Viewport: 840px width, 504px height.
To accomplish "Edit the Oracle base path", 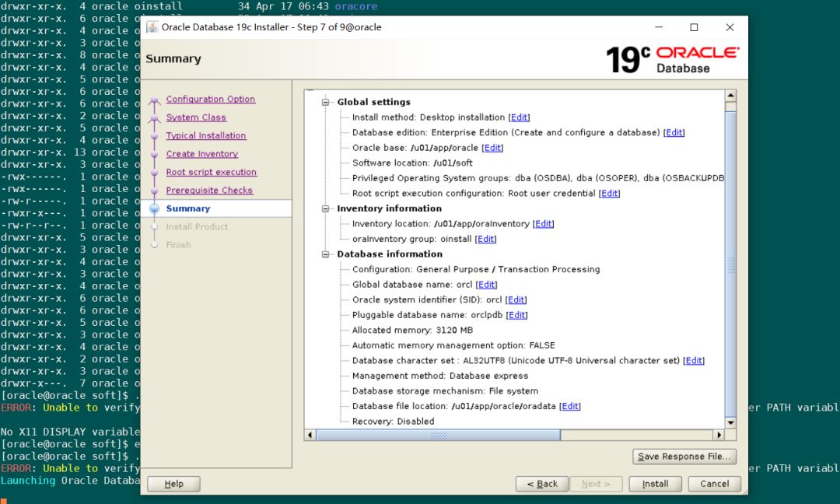I will pyautogui.click(x=492, y=148).
